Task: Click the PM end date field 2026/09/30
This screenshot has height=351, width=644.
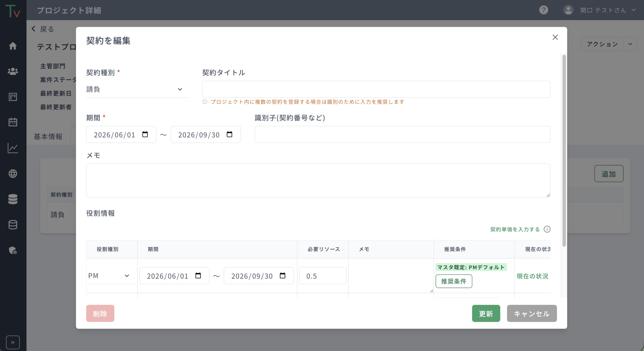Action: point(259,276)
